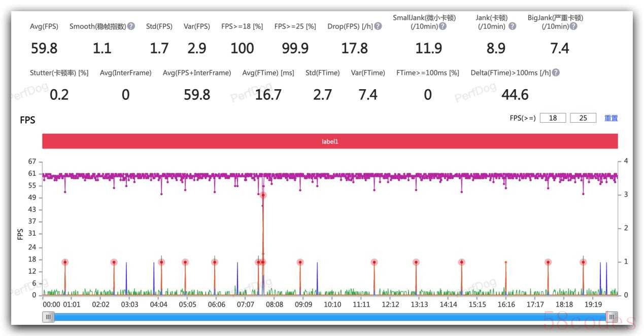
Task: Click the blue time range scrollbar track
Action: 330,317
